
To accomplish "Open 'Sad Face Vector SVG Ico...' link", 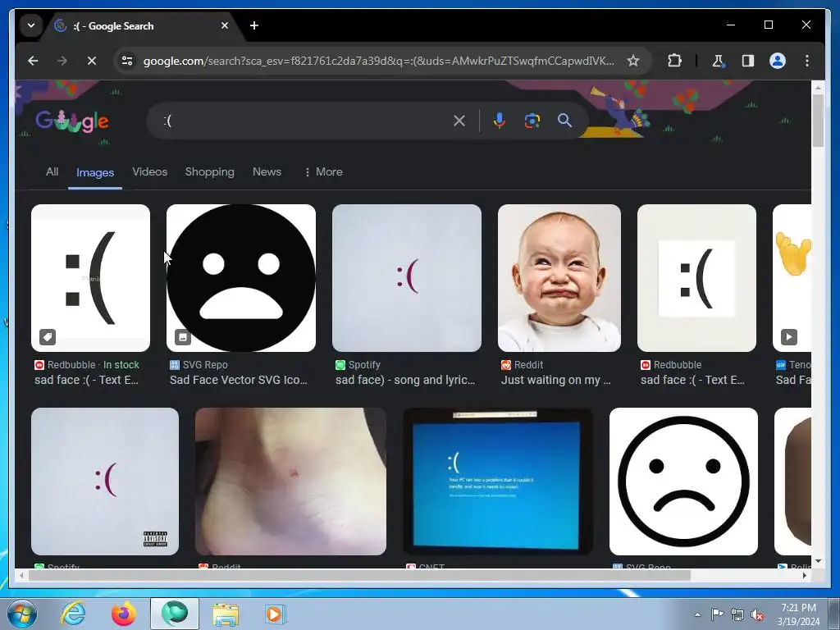I will pos(239,381).
